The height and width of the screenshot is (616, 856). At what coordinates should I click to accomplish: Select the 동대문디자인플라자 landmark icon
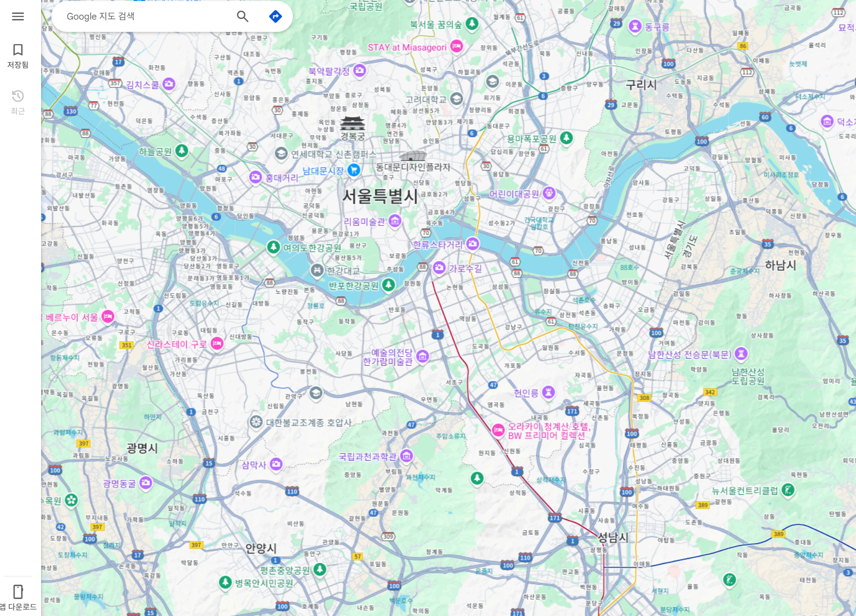413,156
